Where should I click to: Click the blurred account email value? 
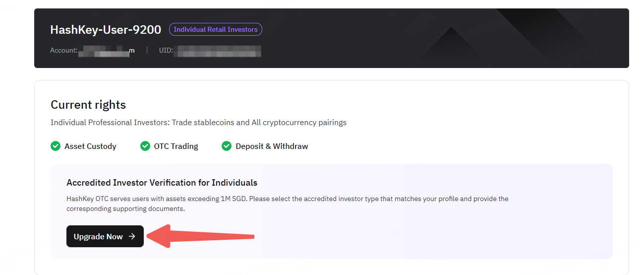coord(107,51)
